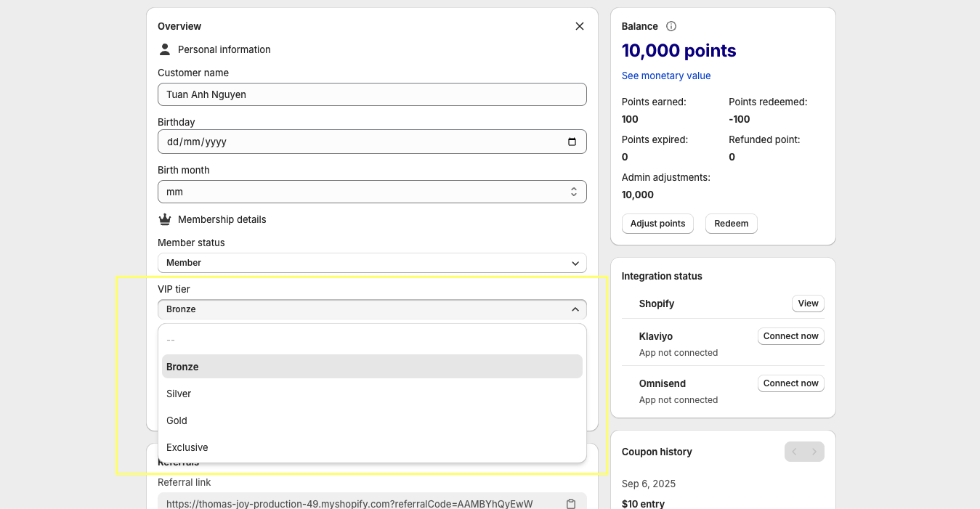The width and height of the screenshot is (980, 509).
Task: View the Shopify integration
Action: [808, 304]
